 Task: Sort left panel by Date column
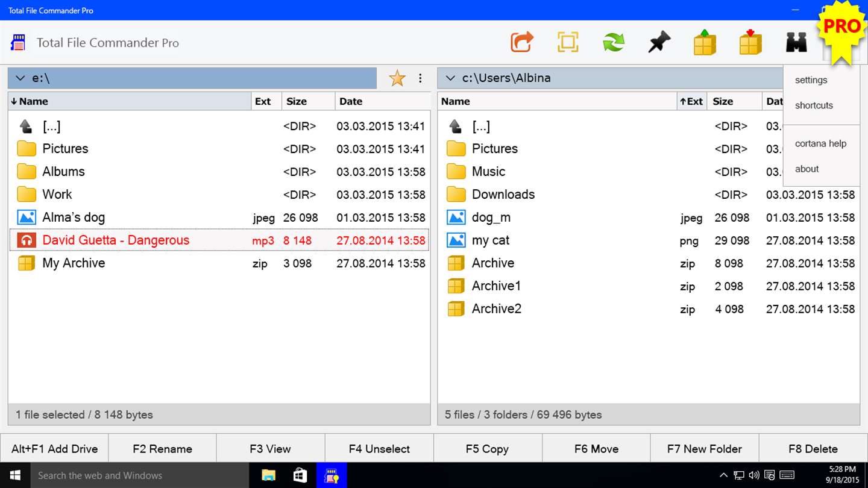[382, 101]
